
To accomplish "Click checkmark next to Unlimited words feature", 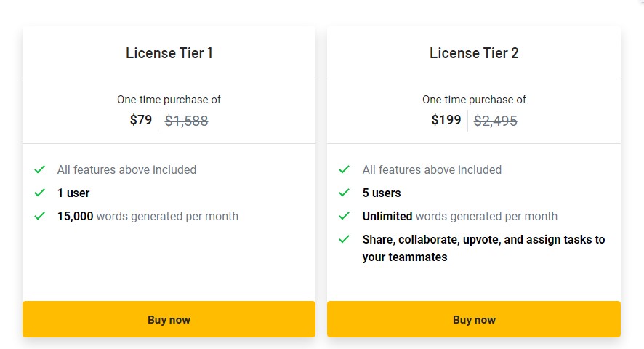I will pyautogui.click(x=345, y=216).
